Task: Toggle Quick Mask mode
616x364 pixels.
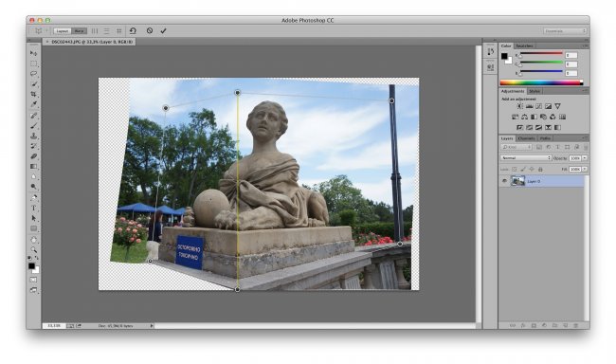Action: [34, 280]
